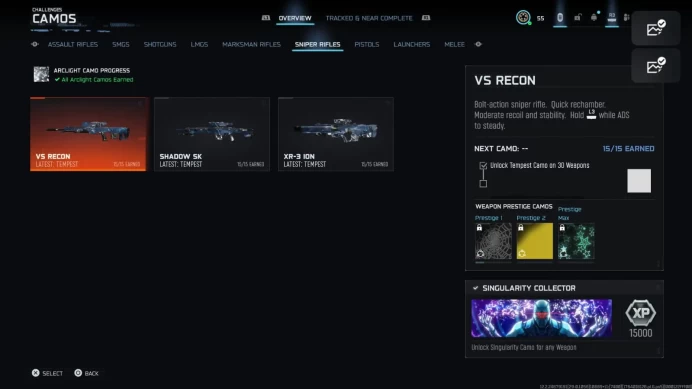The image size is (692, 389).
Task: Select the LMGS category
Action: (199, 45)
